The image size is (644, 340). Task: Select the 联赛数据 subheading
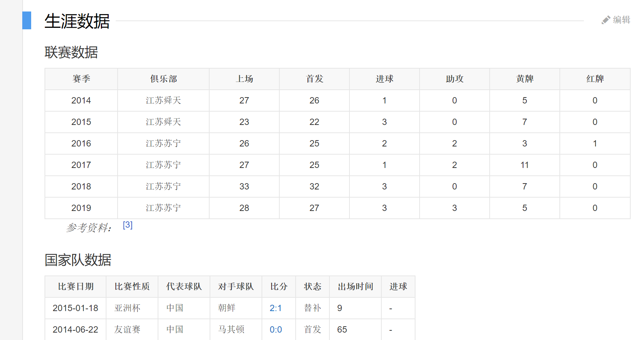click(x=71, y=52)
